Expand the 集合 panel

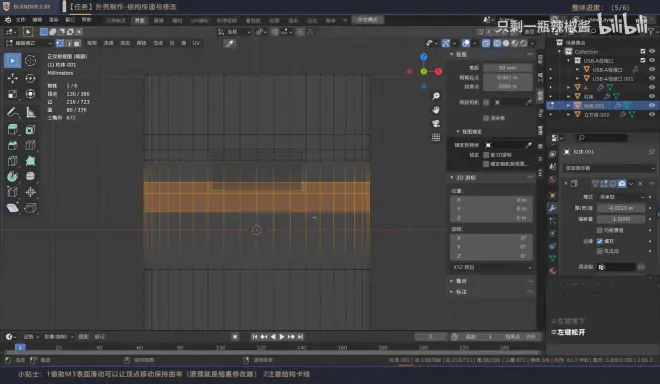tap(452, 281)
